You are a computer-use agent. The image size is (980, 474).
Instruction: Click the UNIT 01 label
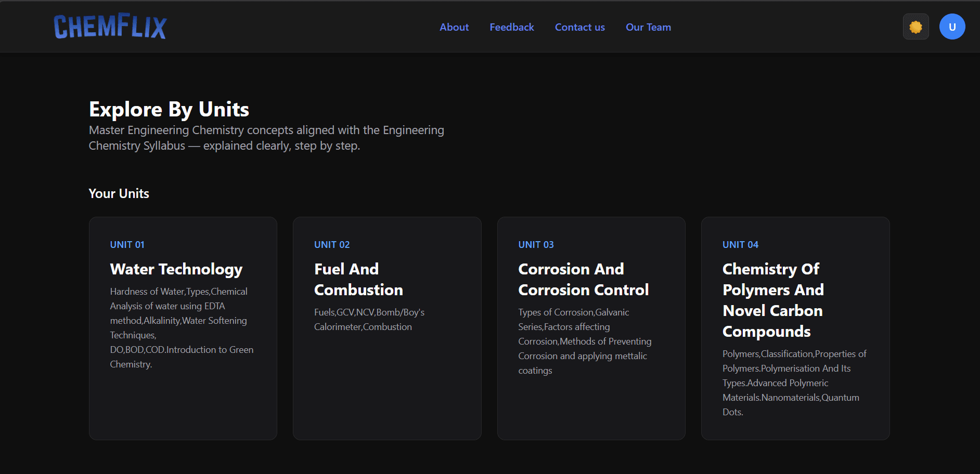click(127, 245)
